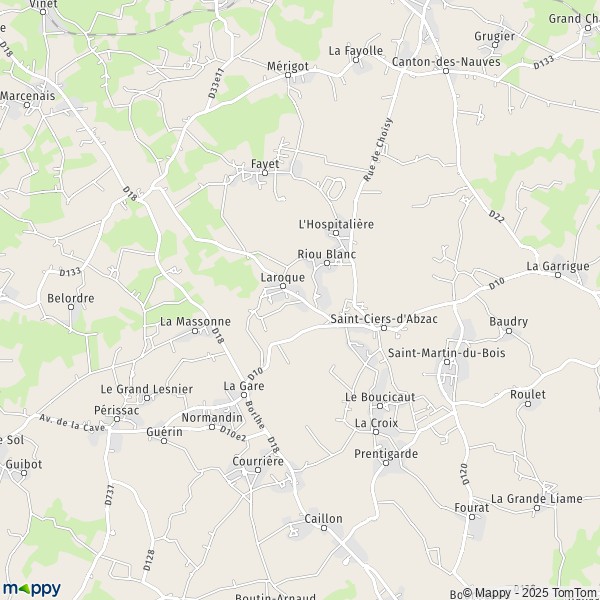The image size is (600, 600).
Task: Select the Mérigot place marker
Action: click(288, 75)
